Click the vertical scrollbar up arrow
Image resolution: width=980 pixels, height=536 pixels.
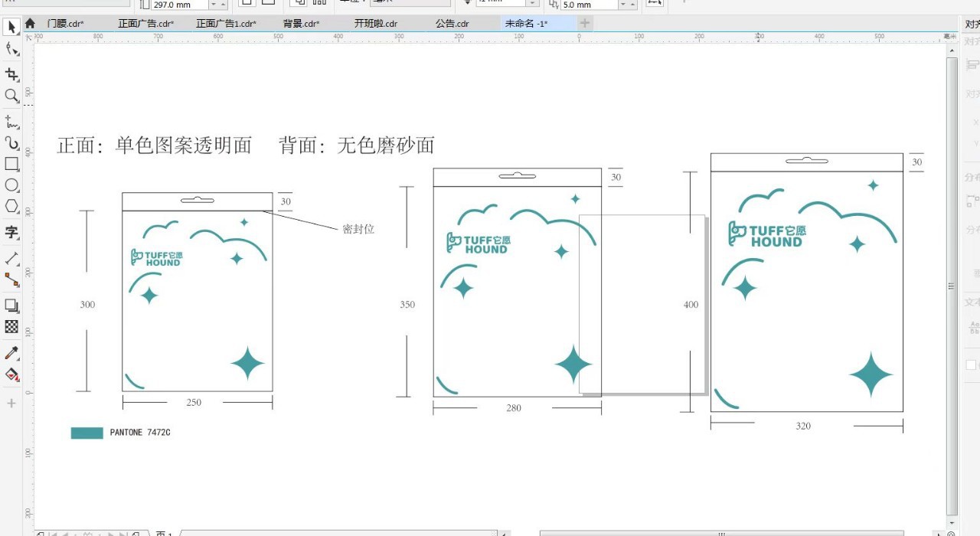click(x=952, y=49)
